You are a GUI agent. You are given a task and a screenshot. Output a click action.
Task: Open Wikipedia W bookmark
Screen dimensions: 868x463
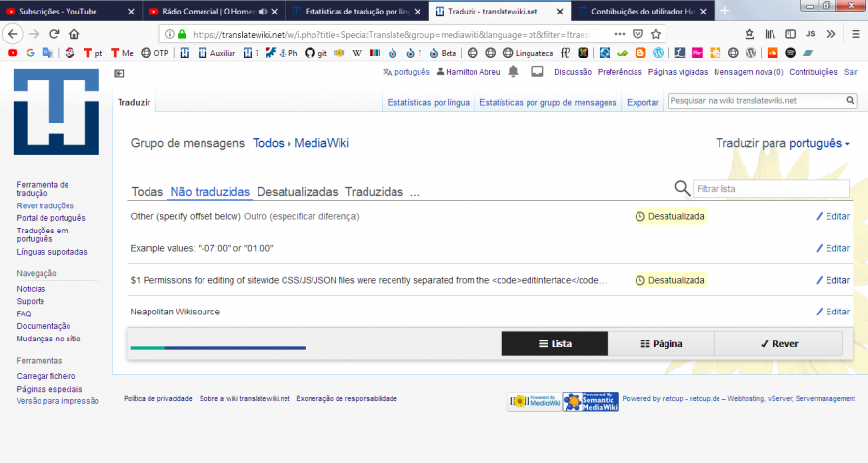(x=357, y=53)
